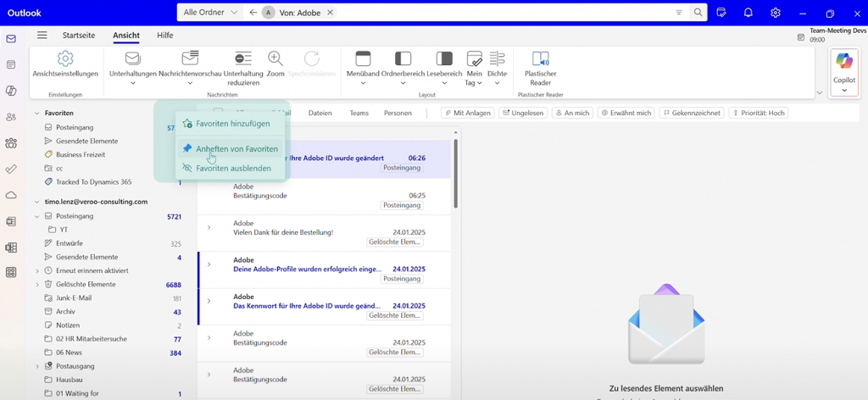Expand the Postausgang folder
Screen dimensions: 868x400
click(37, 366)
